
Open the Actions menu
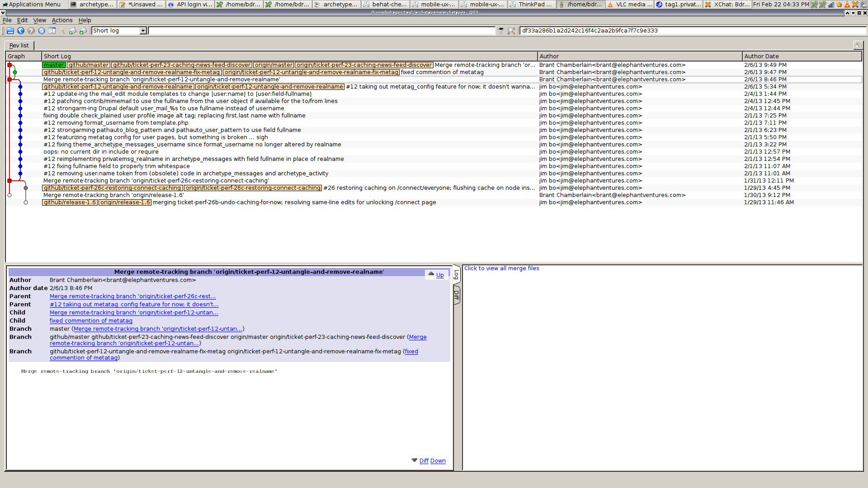[x=62, y=20]
